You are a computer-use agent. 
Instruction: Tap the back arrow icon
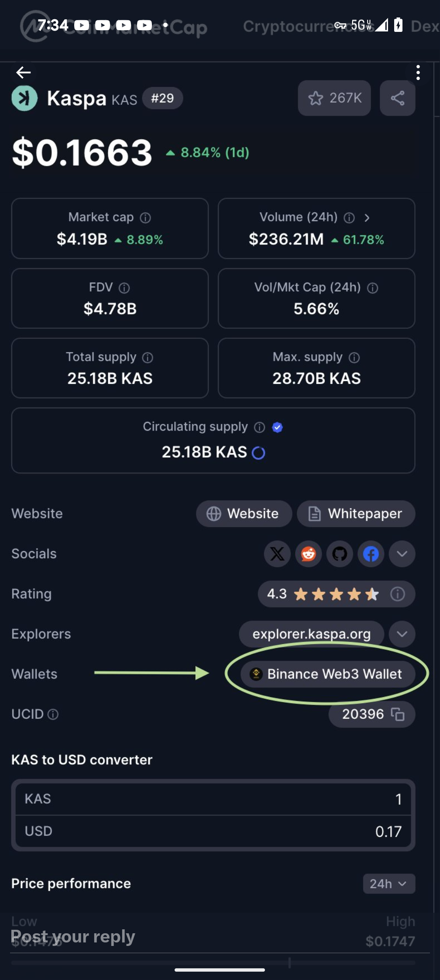pos(24,72)
